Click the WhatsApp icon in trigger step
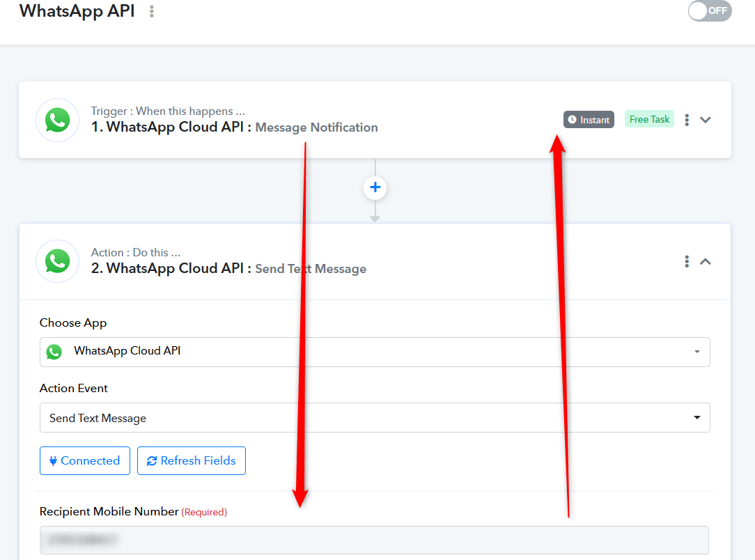The width and height of the screenshot is (755, 560). click(57, 120)
